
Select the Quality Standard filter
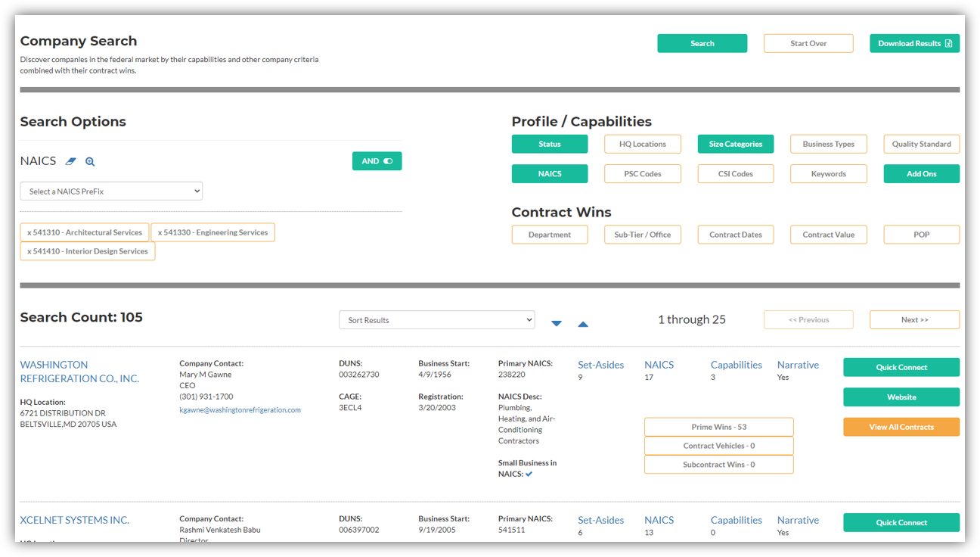point(922,144)
